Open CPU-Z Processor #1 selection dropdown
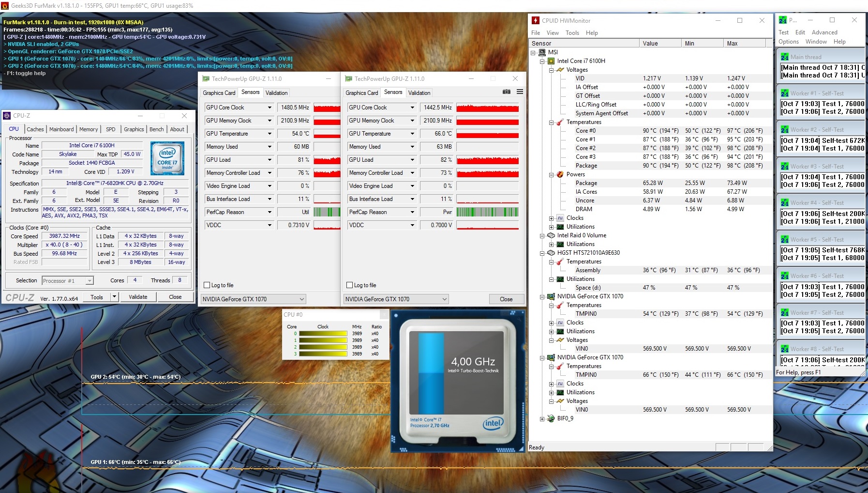 68,281
